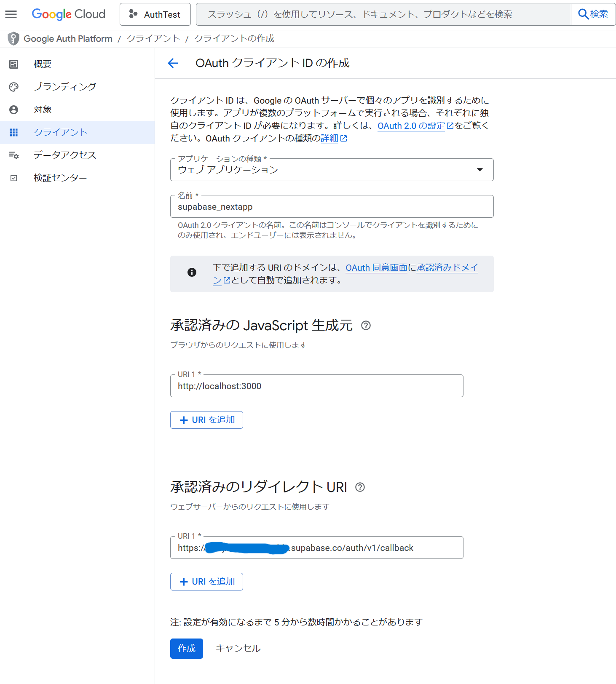Click the ブランディング palette icon

coord(14,87)
